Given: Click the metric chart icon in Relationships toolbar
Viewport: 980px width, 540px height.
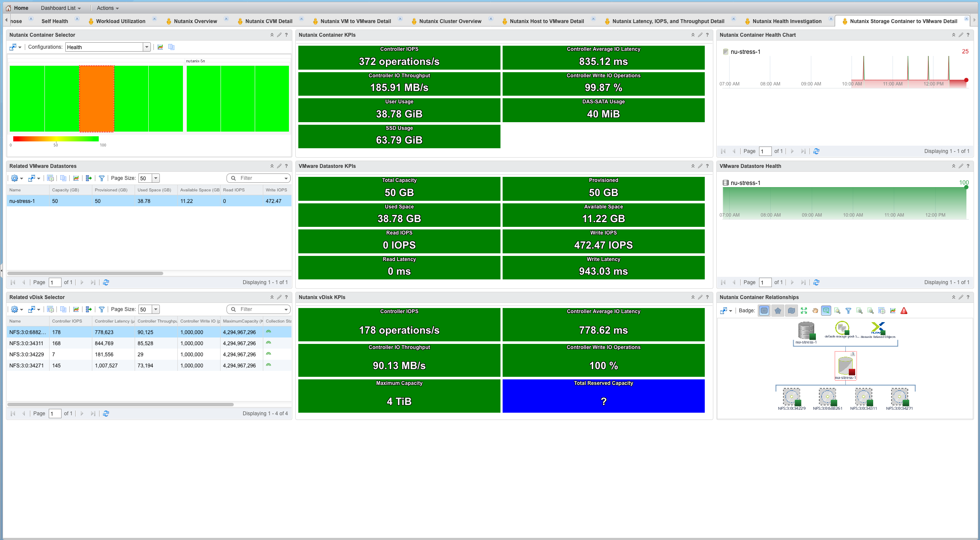Looking at the screenshot, I should (x=893, y=311).
